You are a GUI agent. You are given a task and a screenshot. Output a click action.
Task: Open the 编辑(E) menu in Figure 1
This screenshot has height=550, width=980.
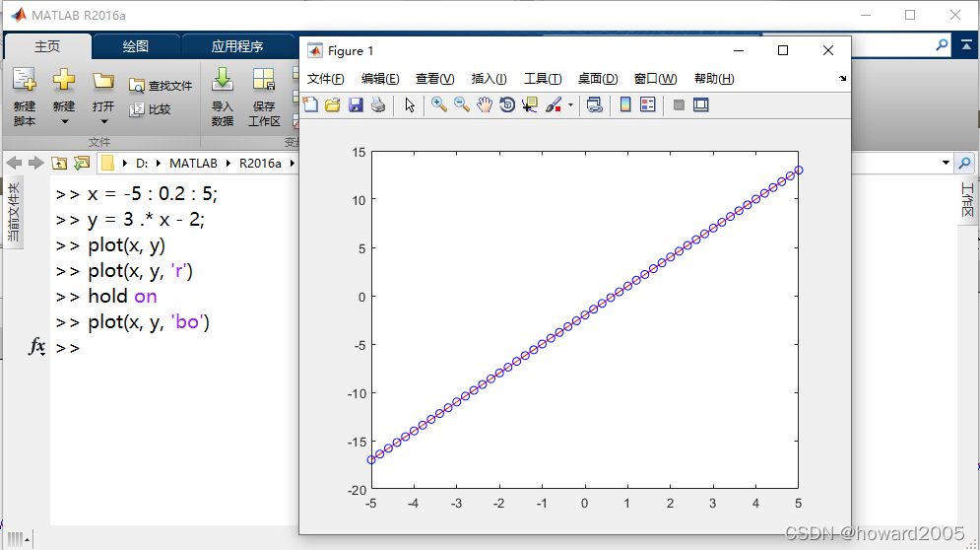380,79
